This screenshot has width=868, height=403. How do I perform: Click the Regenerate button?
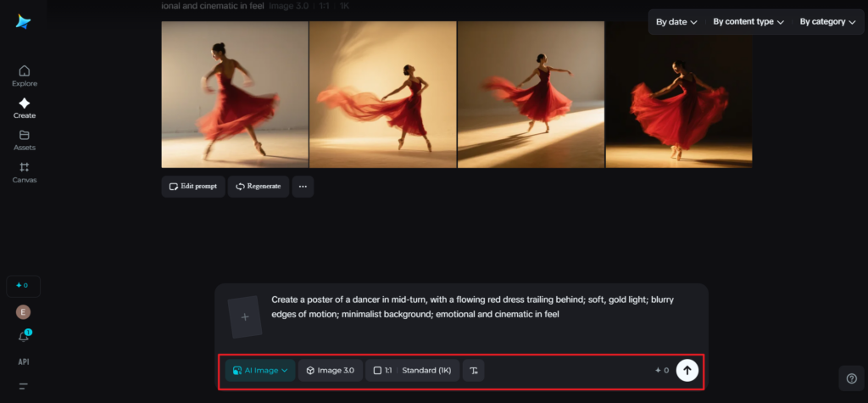(259, 187)
